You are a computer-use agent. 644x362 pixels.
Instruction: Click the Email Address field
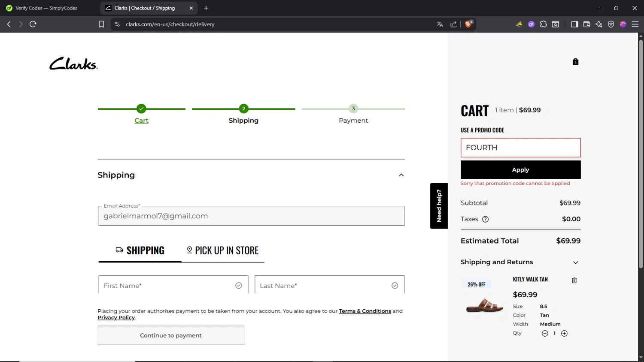point(251,216)
